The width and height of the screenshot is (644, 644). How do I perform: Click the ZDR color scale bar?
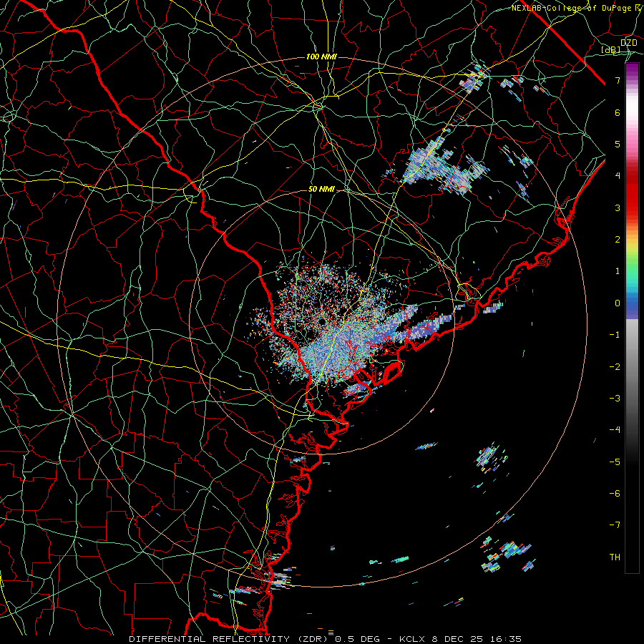(632, 318)
